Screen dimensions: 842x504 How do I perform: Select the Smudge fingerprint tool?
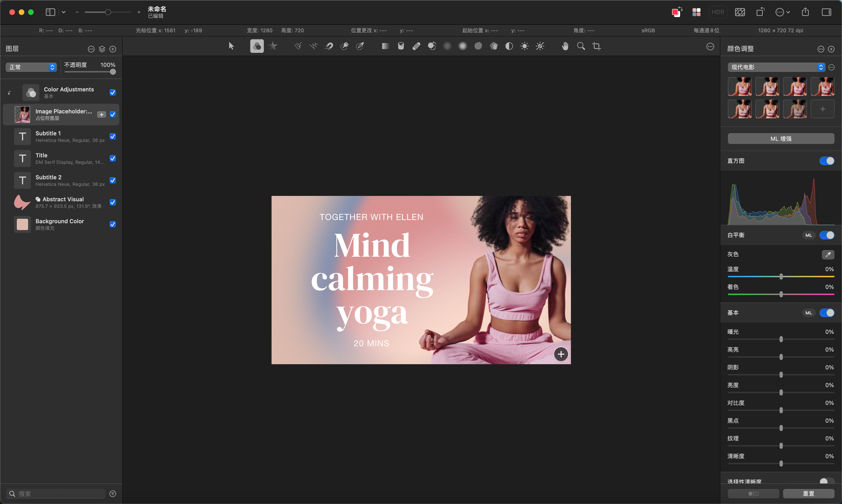pyautogui.click(x=478, y=46)
